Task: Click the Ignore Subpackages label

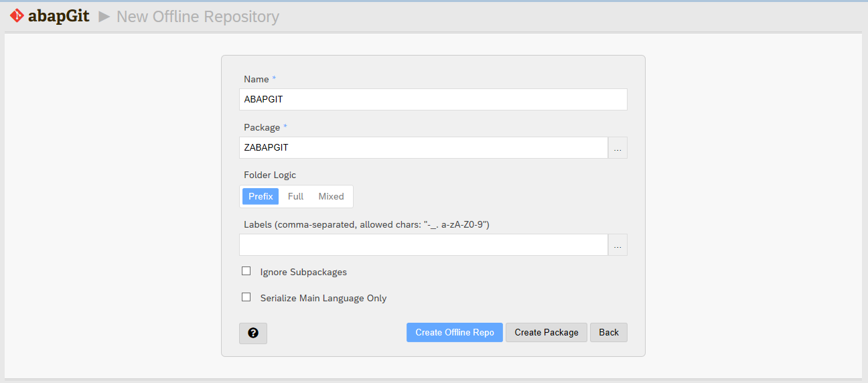Action: coord(303,272)
